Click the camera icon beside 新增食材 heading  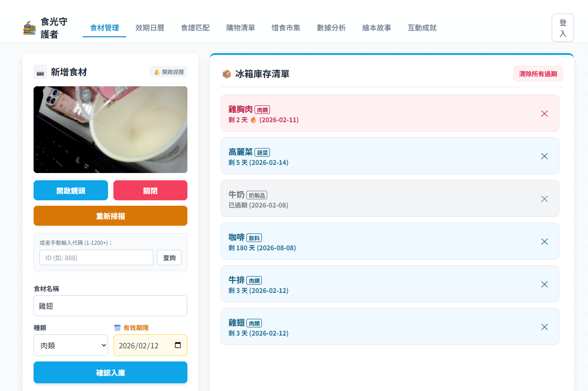point(40,72)
